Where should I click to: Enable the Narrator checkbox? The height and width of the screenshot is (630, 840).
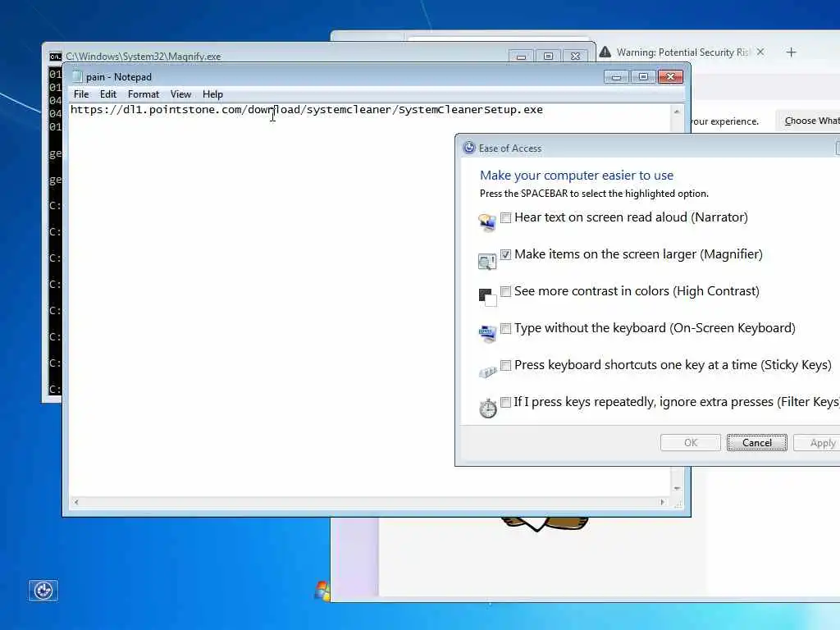coord(505,217)
